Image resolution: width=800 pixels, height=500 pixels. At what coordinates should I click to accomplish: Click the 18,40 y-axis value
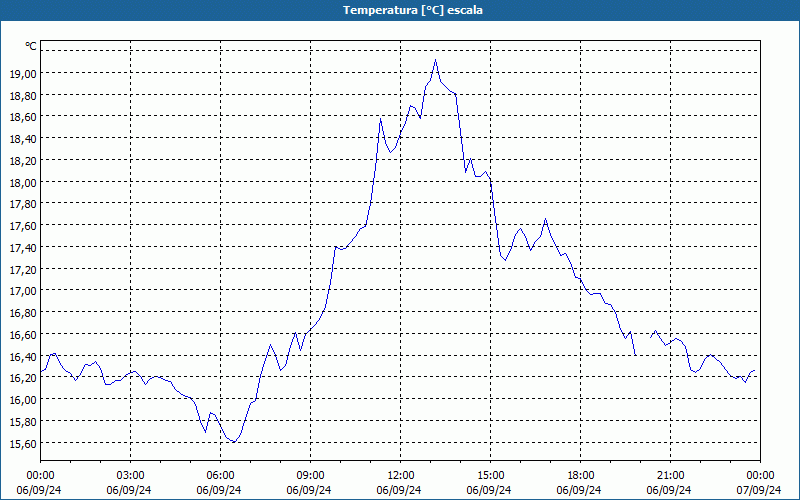23,139
